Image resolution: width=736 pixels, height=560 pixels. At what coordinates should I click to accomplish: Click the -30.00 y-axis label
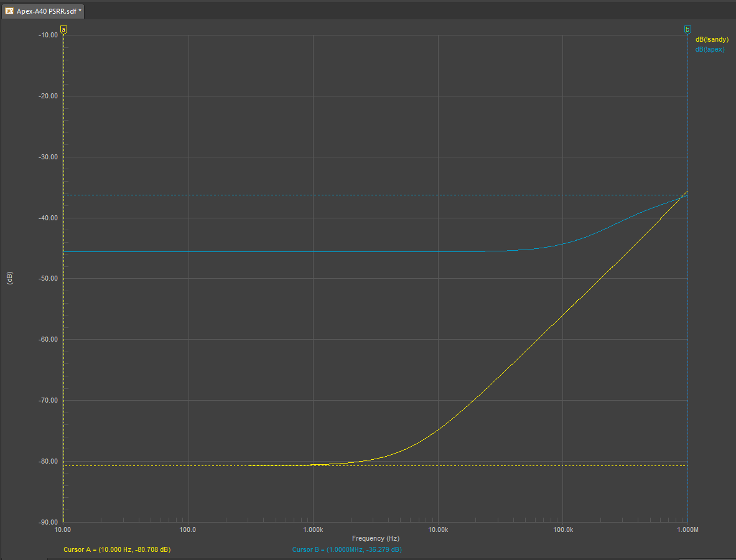(48, 157)
